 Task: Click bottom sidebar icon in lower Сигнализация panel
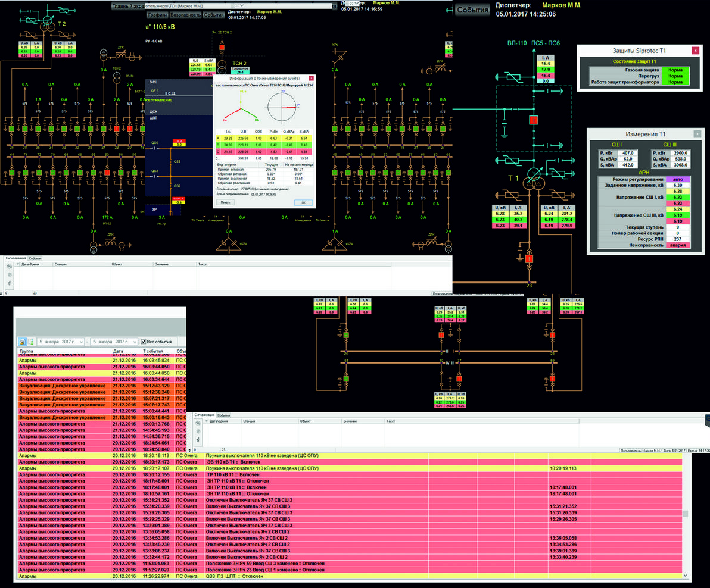click(x=198, y=440)
